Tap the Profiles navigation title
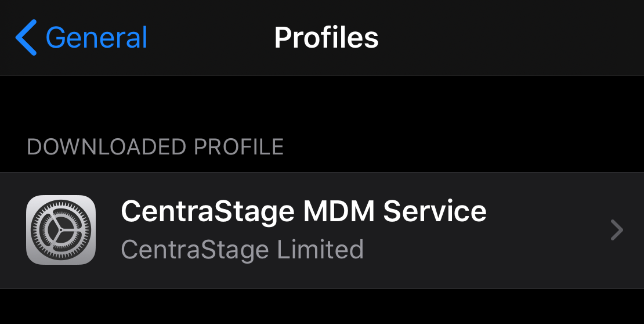Image resolution: width=644 pixels, height=324 pixels. coord(326,38)
